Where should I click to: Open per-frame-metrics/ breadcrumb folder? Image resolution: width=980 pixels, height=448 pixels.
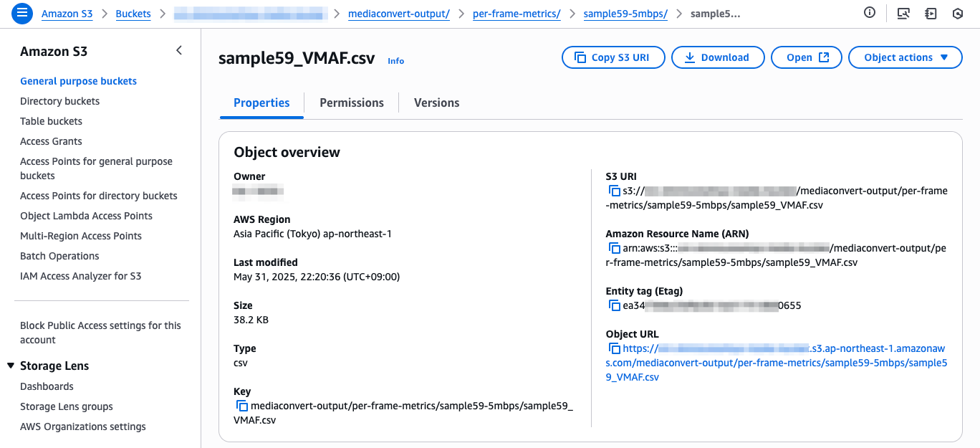tap(517, 14)
